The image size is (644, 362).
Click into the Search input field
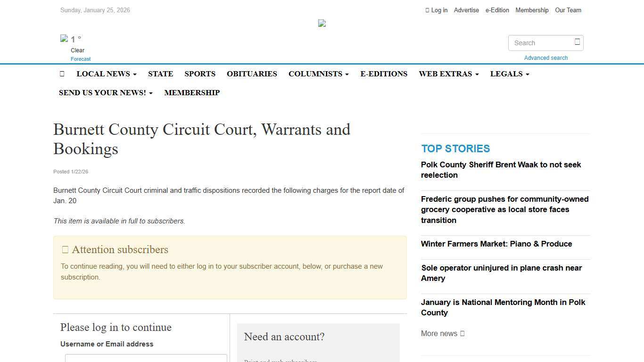(542, 43)
